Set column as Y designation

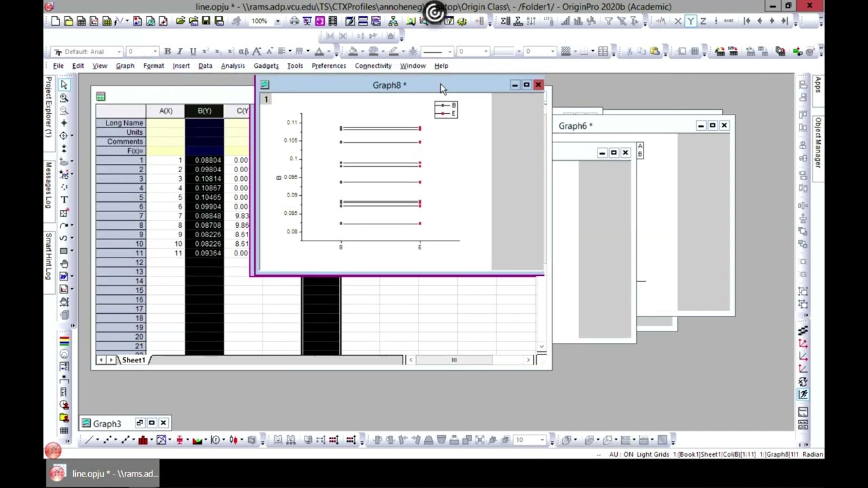(690, 21)
